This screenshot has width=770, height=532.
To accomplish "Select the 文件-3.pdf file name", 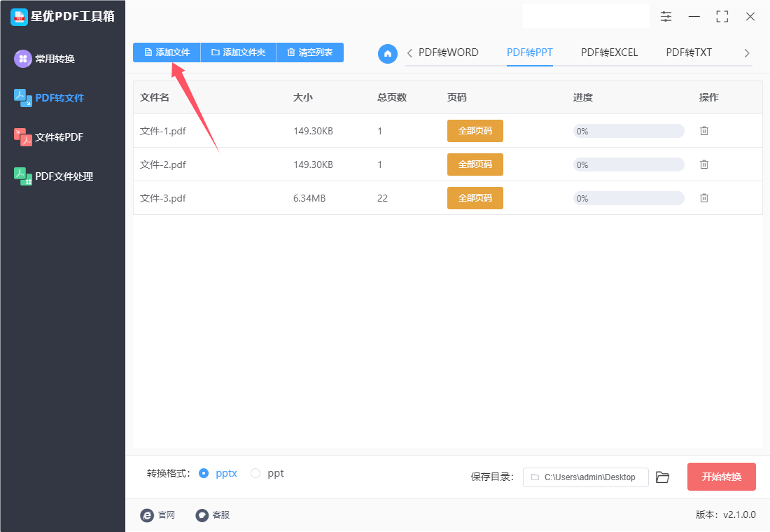I will 163,199.
